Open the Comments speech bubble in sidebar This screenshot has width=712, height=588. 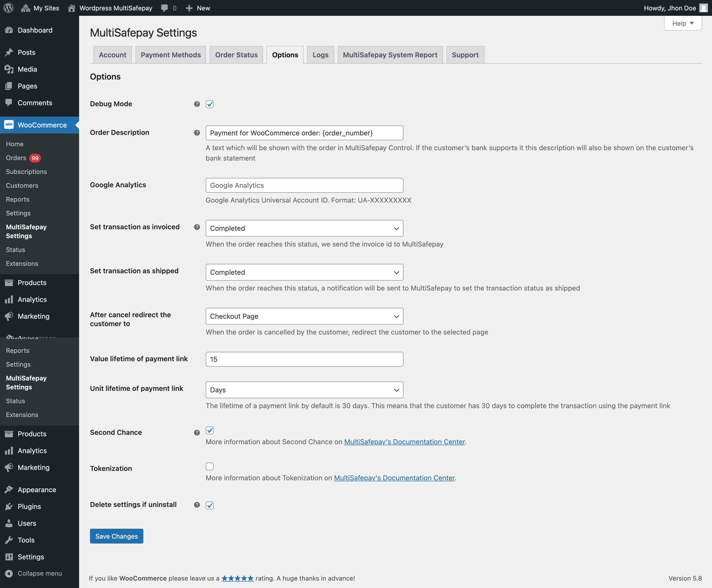[9, 103]
